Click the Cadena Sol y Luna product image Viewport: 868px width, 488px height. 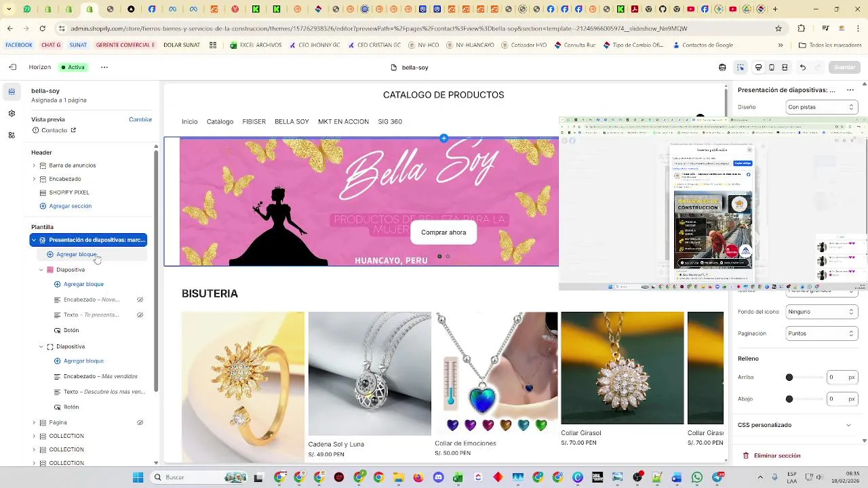(370, 373)
